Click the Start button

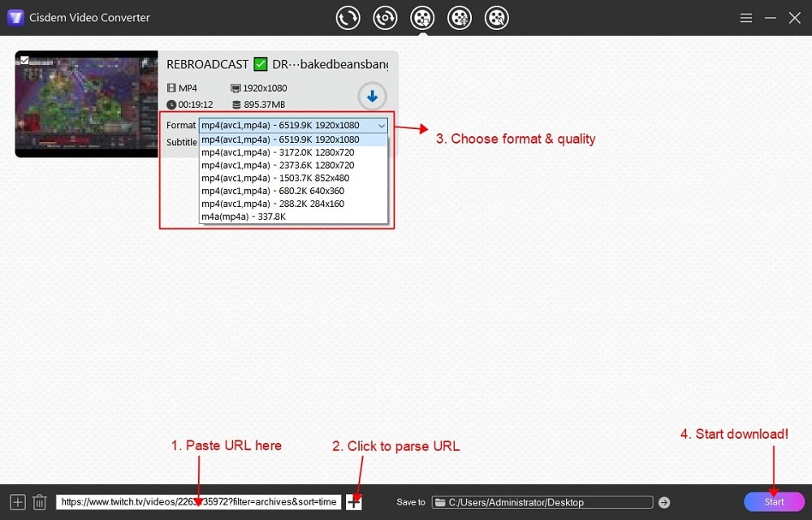[773, 501]
